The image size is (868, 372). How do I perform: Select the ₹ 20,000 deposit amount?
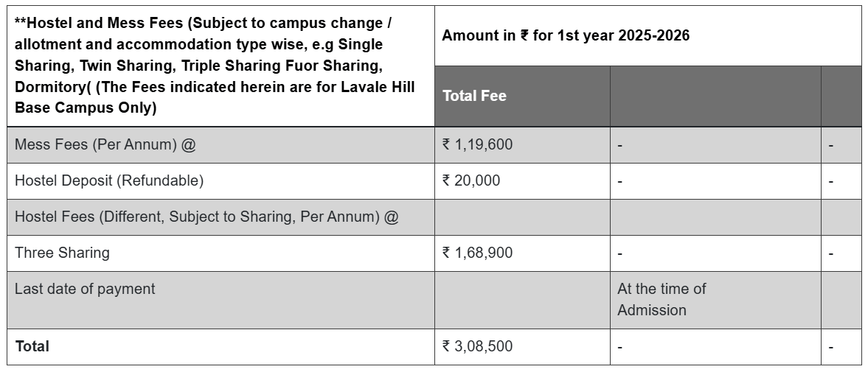471,180
